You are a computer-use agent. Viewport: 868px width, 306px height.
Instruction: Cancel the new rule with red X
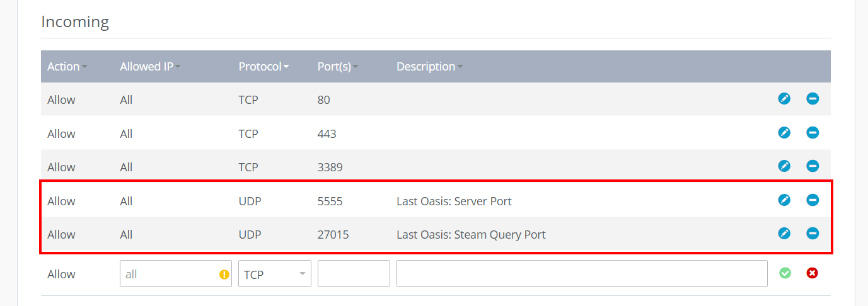813,273
